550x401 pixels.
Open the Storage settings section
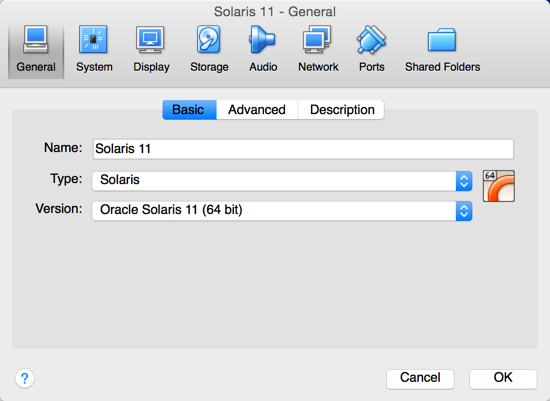209,49
